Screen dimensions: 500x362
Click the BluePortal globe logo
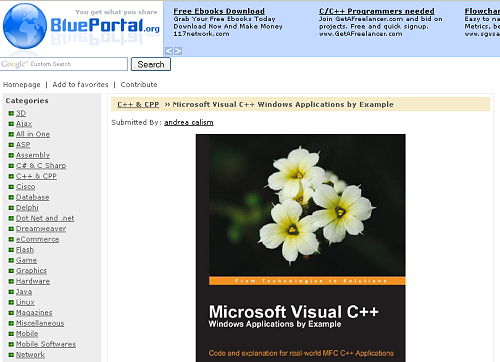click(x=25, y=26)
